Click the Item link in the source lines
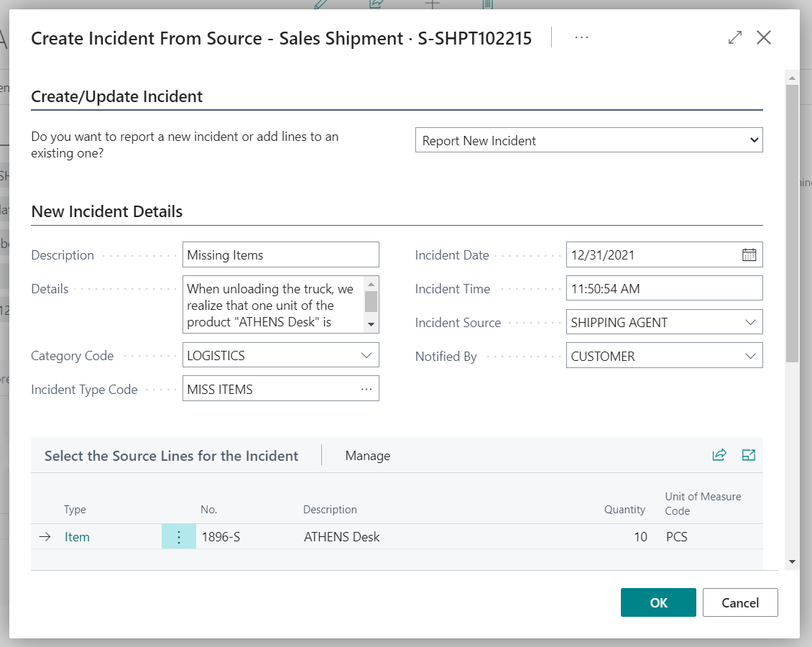The width and height of the screenshot is (812, 647). pos(77,536)
